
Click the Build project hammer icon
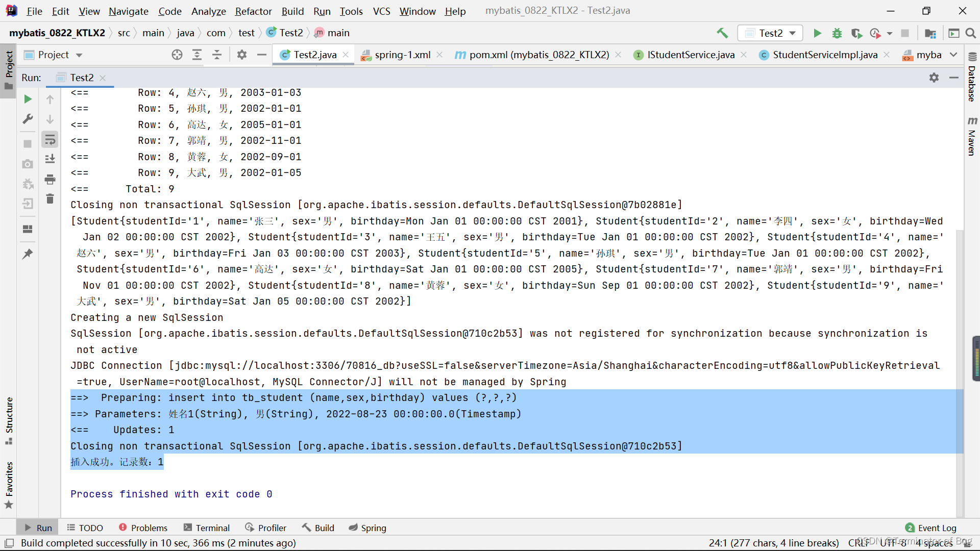[722, 33]
